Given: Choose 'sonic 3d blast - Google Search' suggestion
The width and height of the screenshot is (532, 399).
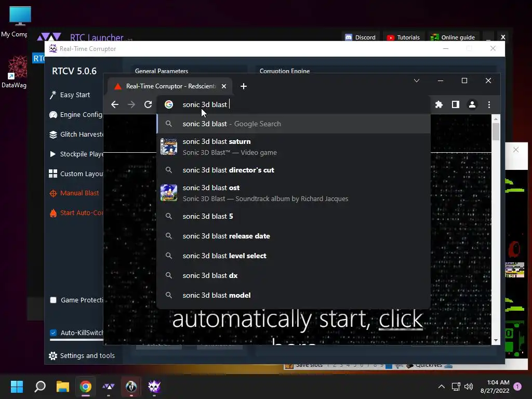Looking at the screenshot, I should pos(294,124).
